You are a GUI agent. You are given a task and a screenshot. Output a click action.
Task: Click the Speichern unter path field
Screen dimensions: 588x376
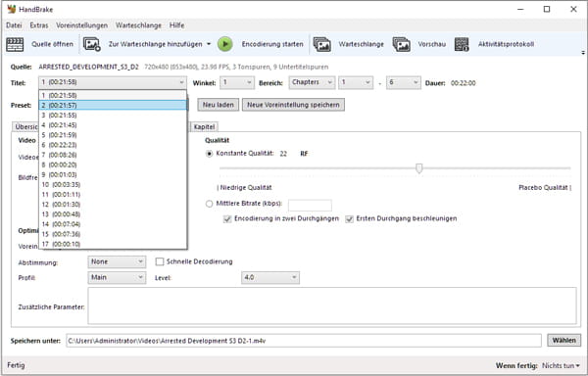click(x=304, y=341)
